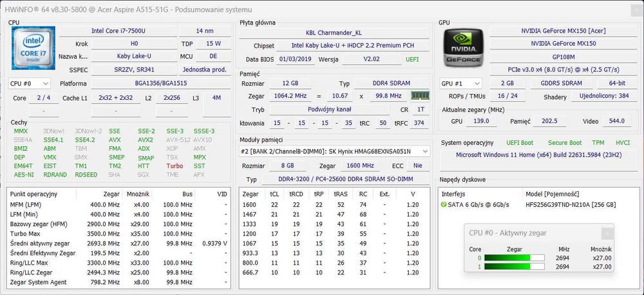The width and height of the screenshot is (644, 295).
Task: Select the Turbo Max row
Action: pyautogui.click(x=118, y=234)
